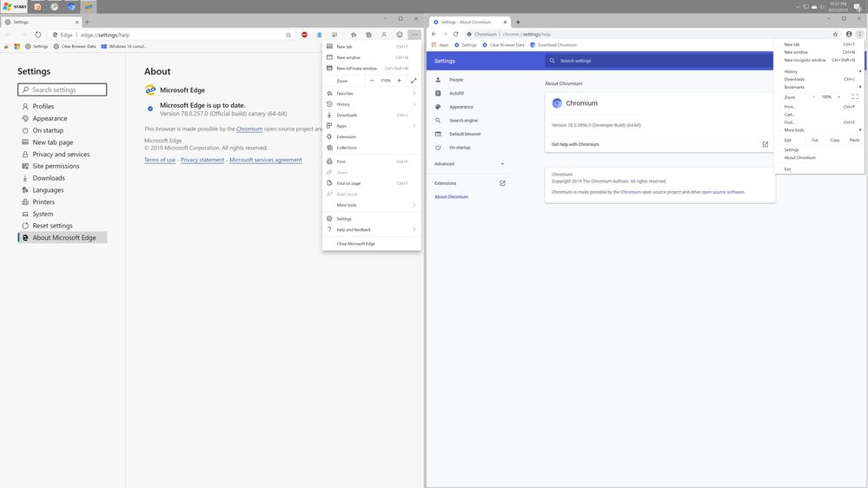Image resolution: width=868 pixels, height=488 pixels.
Task: Click the Edge reload button
Action: [37, 35]
